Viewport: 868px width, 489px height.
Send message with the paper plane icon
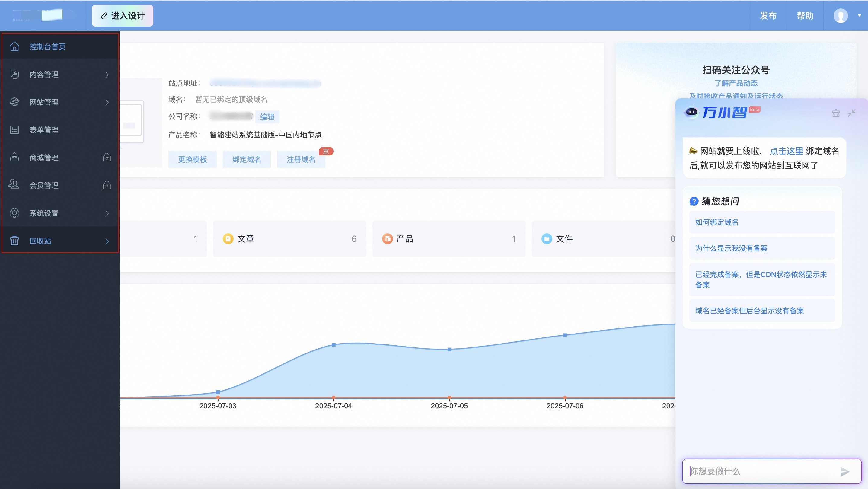(x=844, y=471)
